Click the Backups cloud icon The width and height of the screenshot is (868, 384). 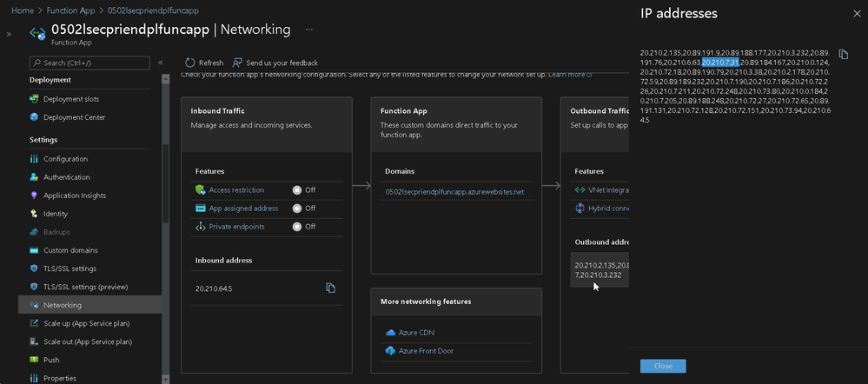34,232
